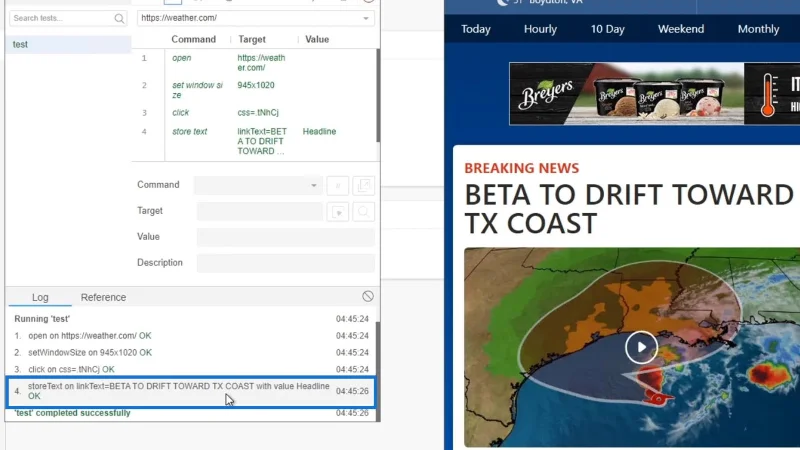Click the open reference in new window icon
The width and height of the screenshot is (800, 450).
point(363,186)
